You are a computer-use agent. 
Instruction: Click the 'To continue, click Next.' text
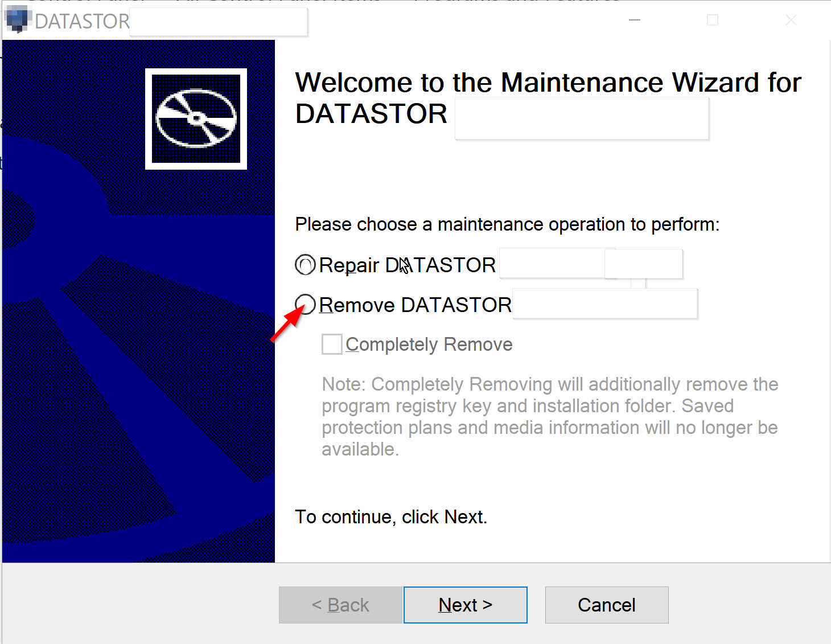[x=391, y=517]
